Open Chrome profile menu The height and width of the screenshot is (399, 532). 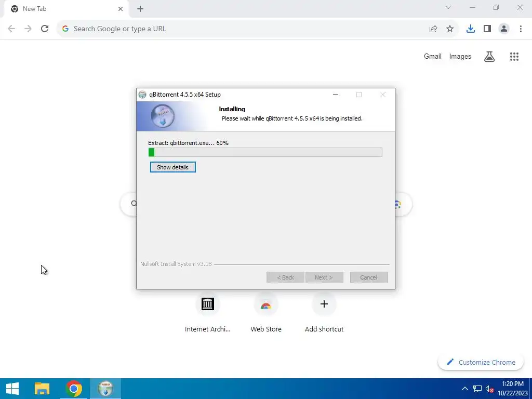(504, 29)
